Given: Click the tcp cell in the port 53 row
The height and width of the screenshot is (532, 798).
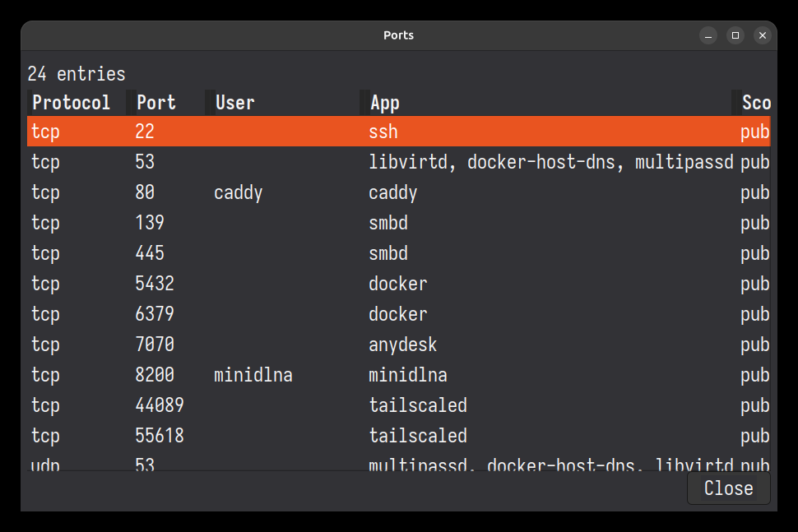Looking at the screenshot, I should pos(45,162).
